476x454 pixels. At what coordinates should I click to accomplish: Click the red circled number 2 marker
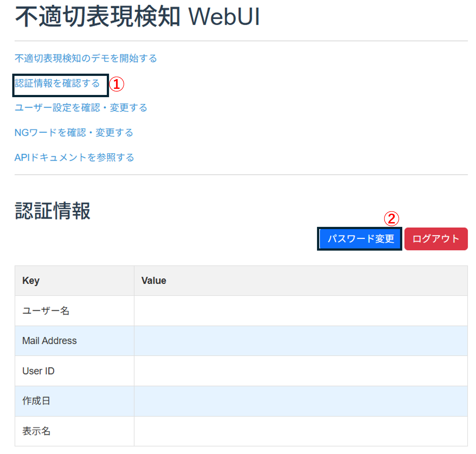391,219
